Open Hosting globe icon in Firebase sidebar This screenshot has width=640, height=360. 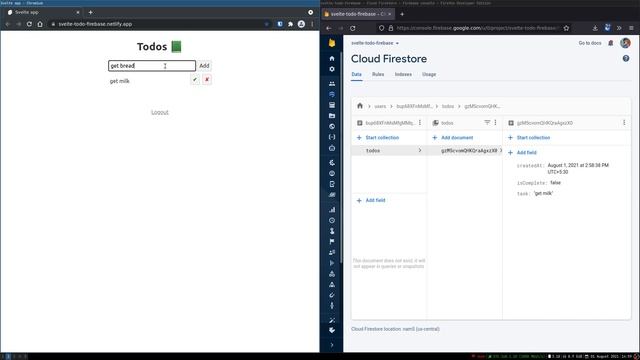click(332, 127)
